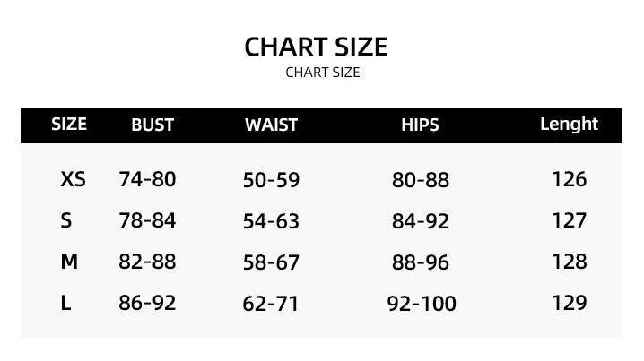Select the S size row label

66,220
